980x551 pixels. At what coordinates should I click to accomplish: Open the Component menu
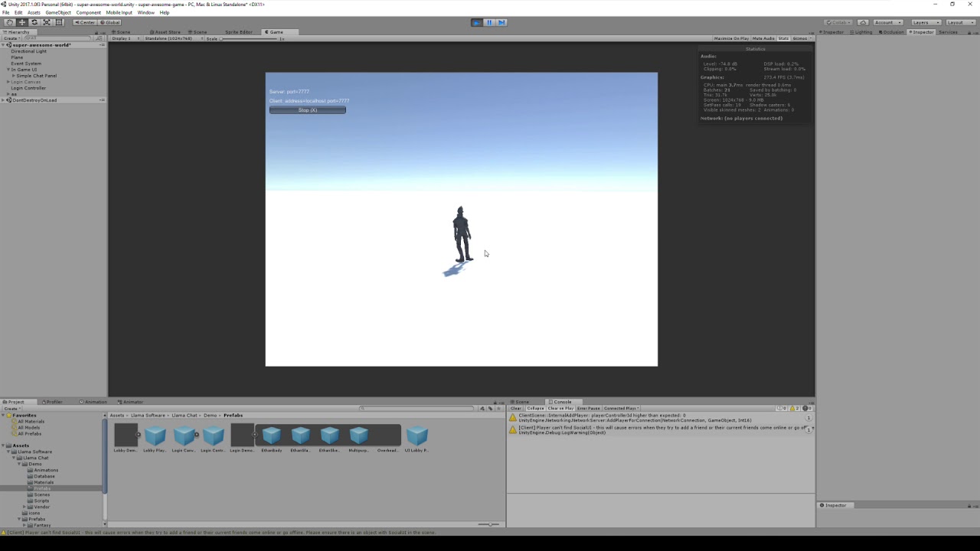pos(89,12)
